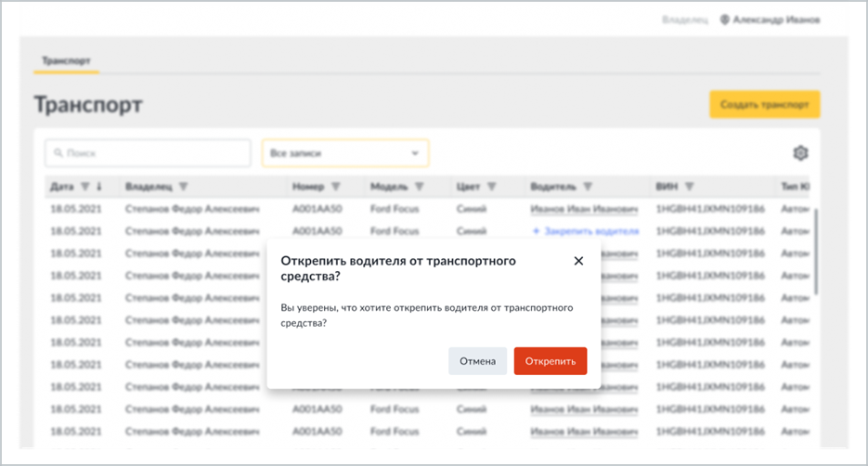Viewport: 868px width, 466px height.
Task: Open driver Иванов Иван Иванович in first row
Action: point(584,209)
